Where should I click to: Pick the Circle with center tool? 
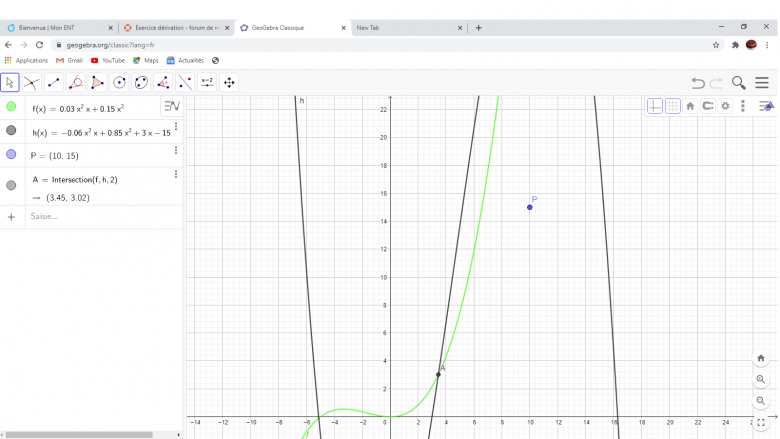point(120,82)
